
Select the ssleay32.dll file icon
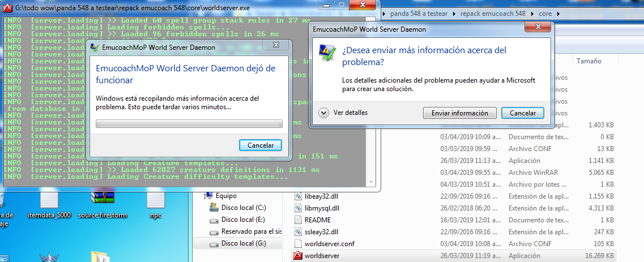tap(298, 231)
